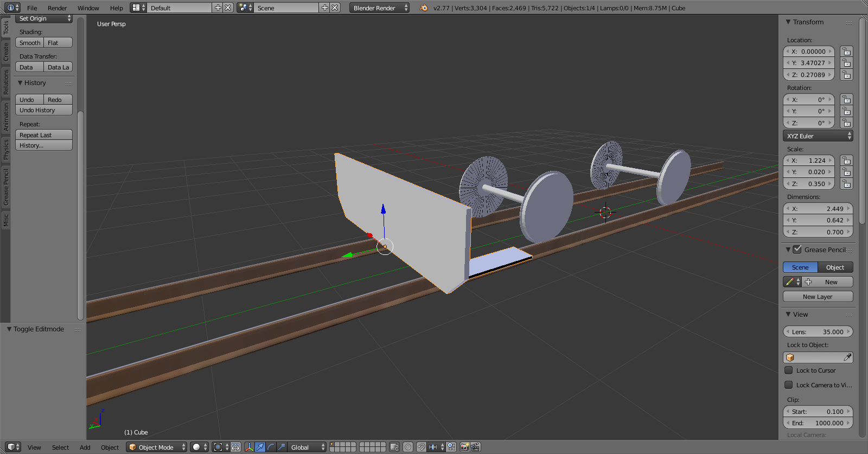868x454 pixels.
Task: Click the New Layer button
Action: pos(818,297)
